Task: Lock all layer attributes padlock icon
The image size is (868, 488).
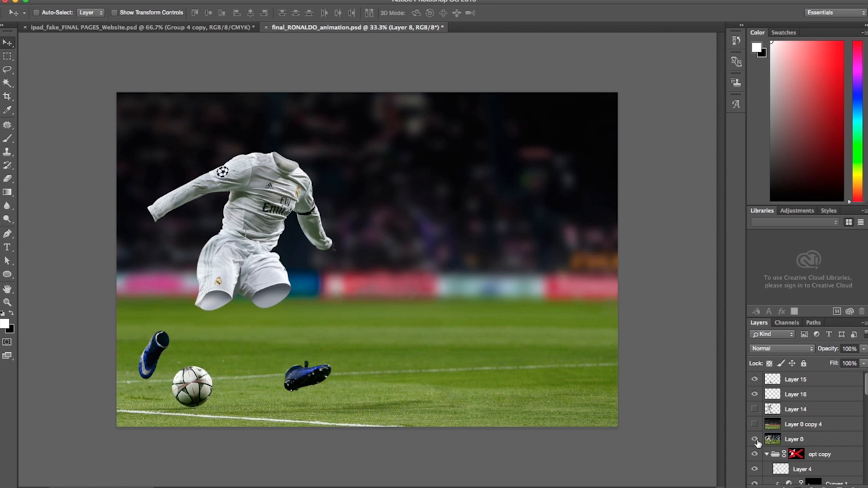Action: click(x=804, y=363)
